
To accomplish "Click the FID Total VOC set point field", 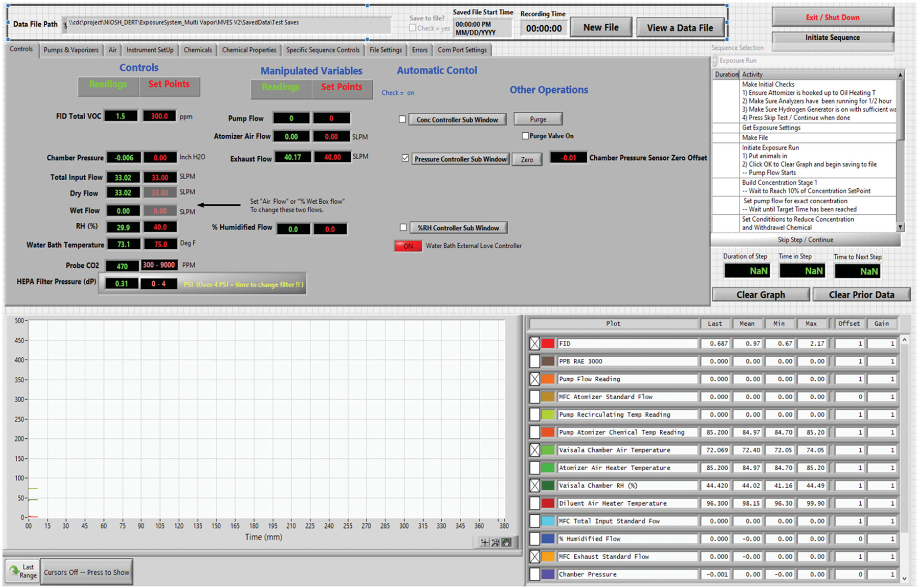I will point(159,116).
